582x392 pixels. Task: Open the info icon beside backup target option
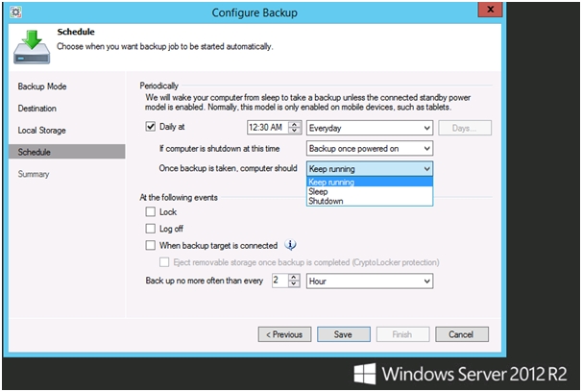pos(290,245)
